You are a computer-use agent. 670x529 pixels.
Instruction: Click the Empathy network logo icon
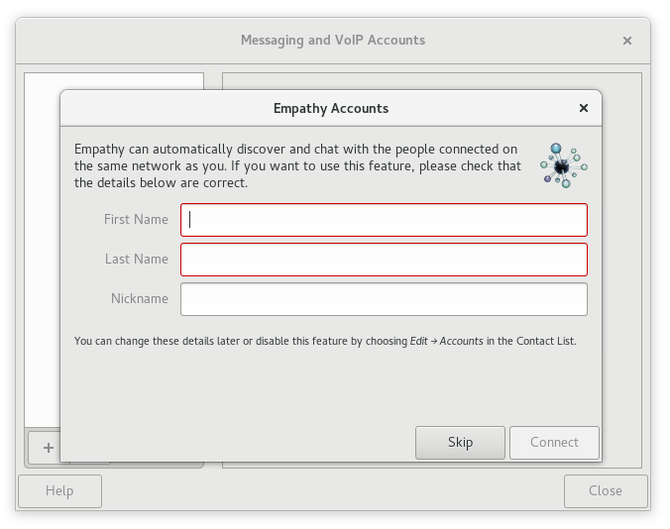564,166
